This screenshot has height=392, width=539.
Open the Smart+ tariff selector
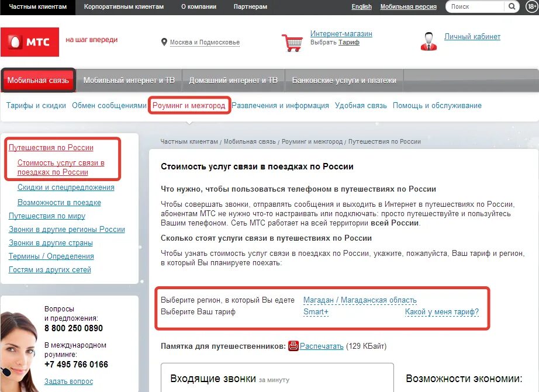316,311
